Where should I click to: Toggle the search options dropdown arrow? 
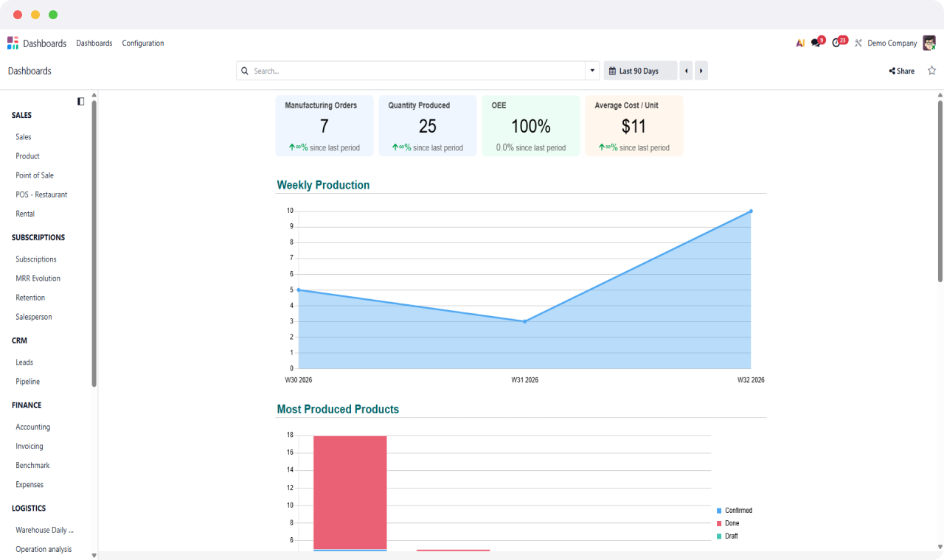[592, 71]
